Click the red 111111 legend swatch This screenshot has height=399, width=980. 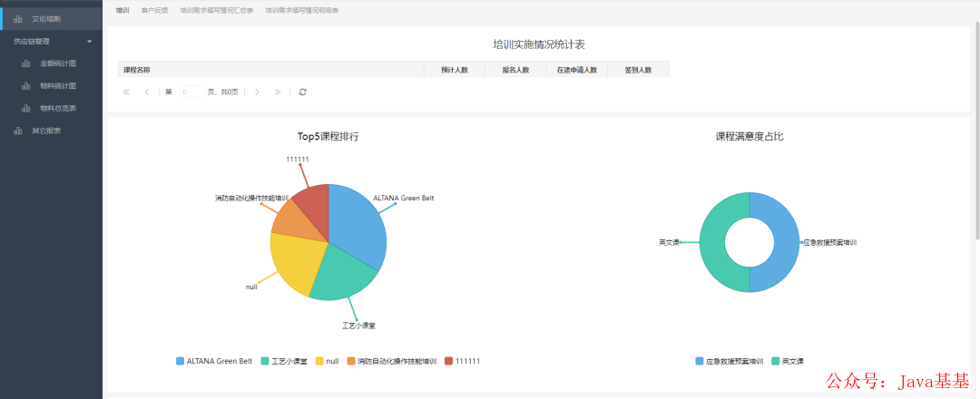point(449,361)
